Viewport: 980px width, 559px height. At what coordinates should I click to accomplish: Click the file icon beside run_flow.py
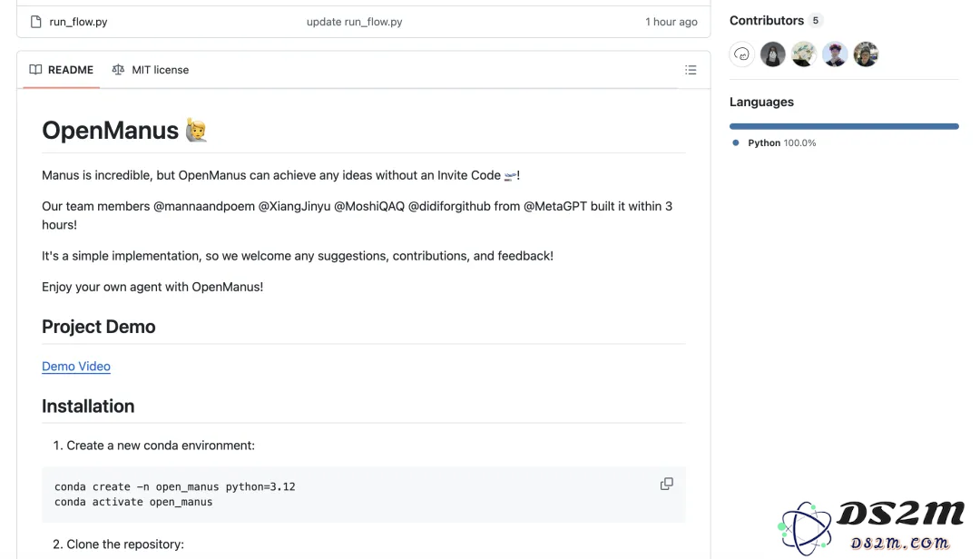(36, 22)
